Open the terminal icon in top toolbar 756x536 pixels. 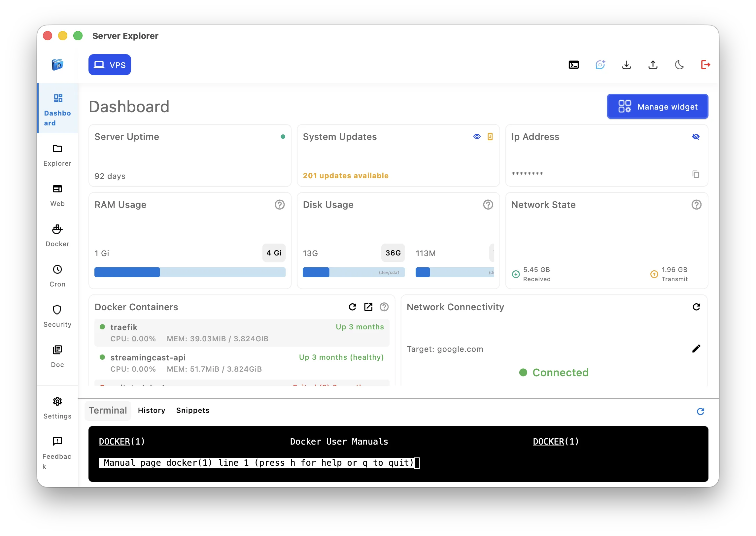coord(573,65)
